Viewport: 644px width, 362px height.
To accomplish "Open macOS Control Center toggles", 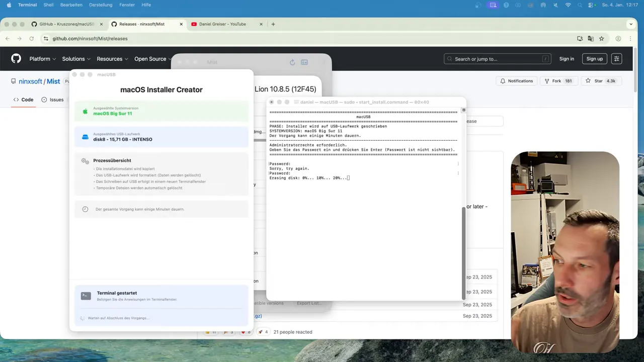I will click(x=591, y=5).
